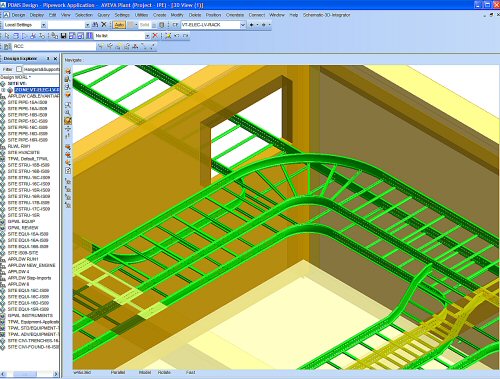Click the highlighted orange view icon in sidebar
Image resolution: width=500 pixels, height=379 pixels.
pos(68,120)
